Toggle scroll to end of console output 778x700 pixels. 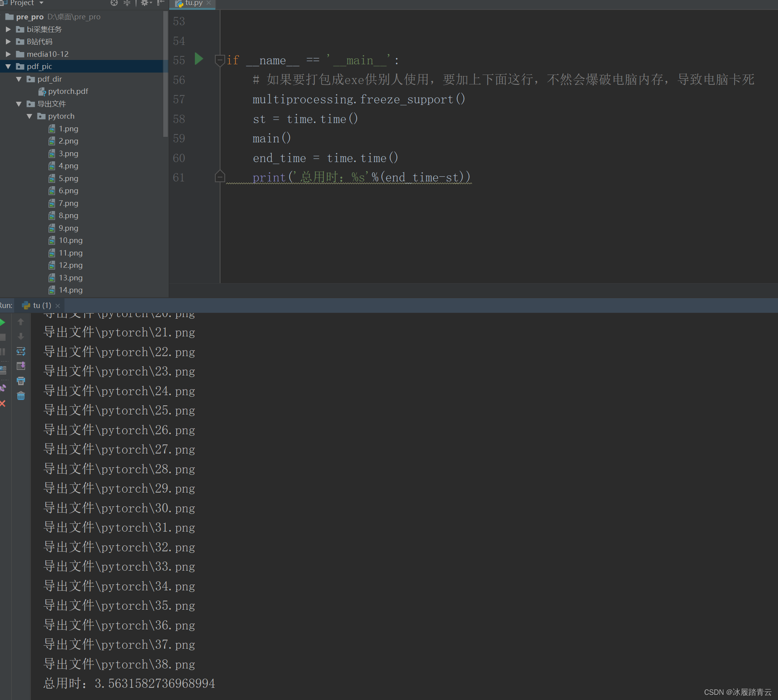pyautogui.click(x=21, y=366)
